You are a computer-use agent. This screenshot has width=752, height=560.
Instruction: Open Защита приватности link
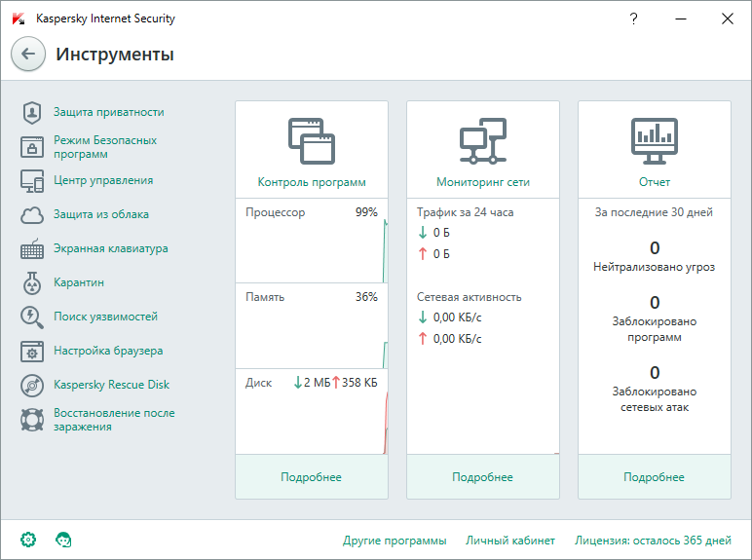[109, 112]
